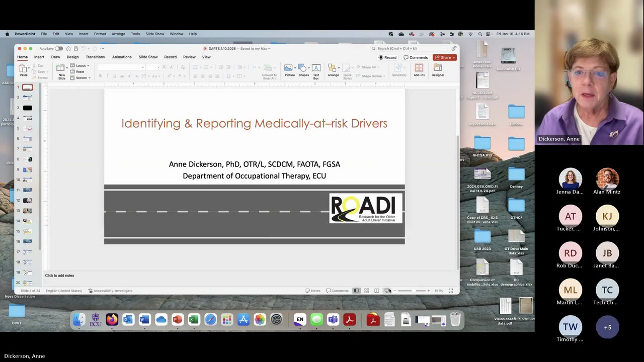Screen dimensions: 644x362
Task: Click to add notes area
Action: tap(59, 276)
